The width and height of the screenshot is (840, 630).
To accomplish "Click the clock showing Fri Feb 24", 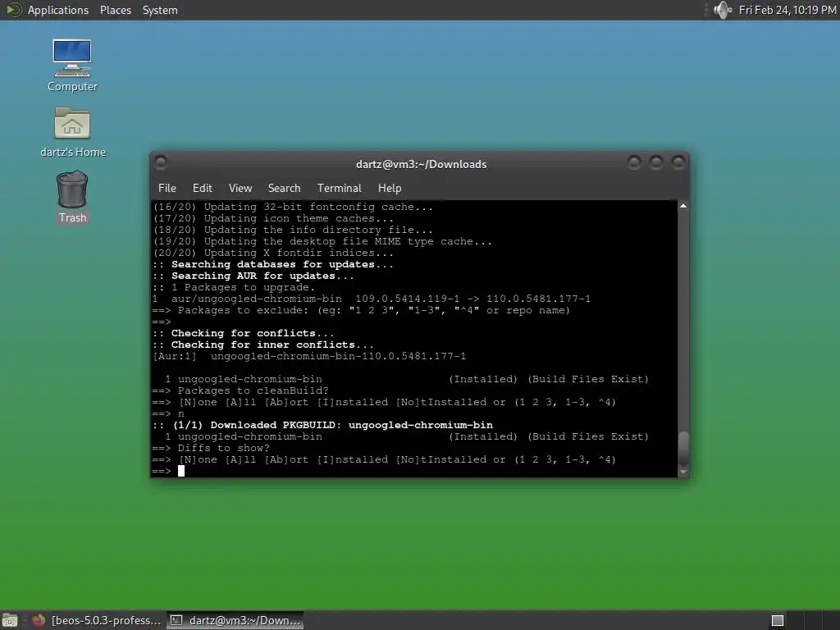I will tap(787, 10).
